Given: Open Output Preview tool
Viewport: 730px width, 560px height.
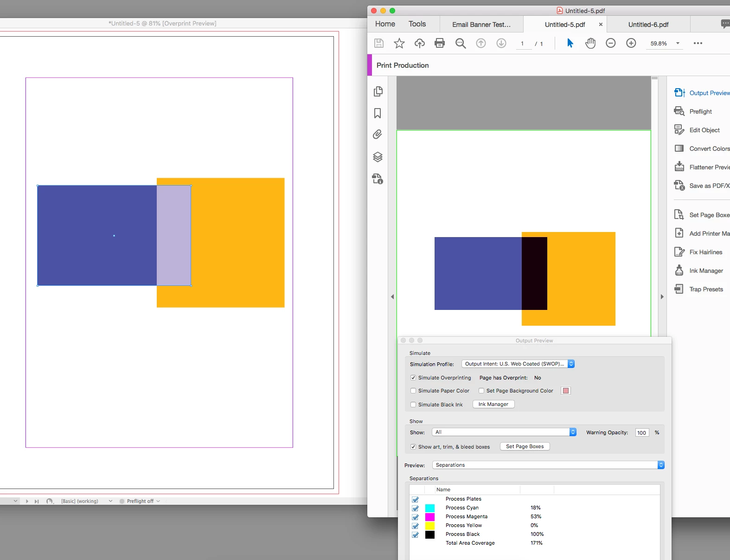Looking at the screenshot, I should pyautogui.click(x=702, y=93).
